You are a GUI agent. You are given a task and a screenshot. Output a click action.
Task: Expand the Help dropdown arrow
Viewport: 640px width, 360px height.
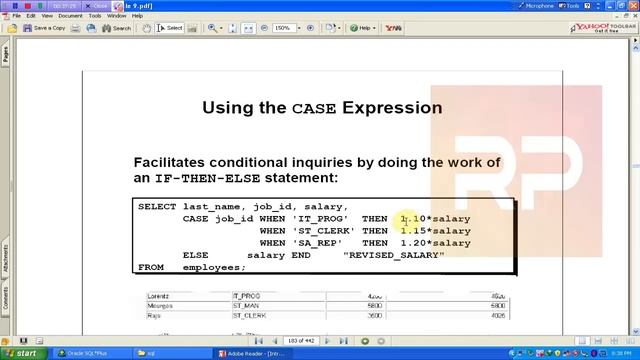tap(374, 28)
